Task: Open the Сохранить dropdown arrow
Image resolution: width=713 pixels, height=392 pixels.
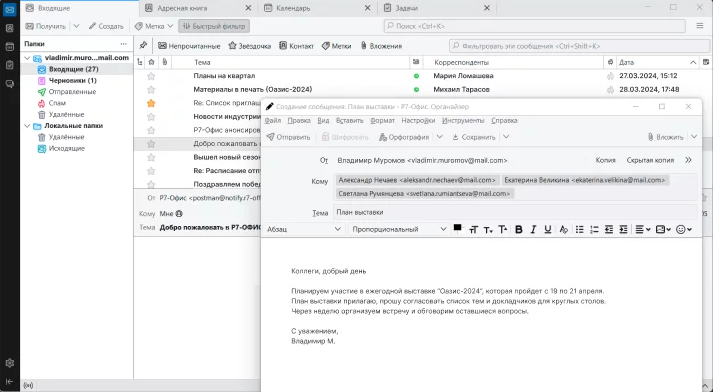Action: [506, 137]
